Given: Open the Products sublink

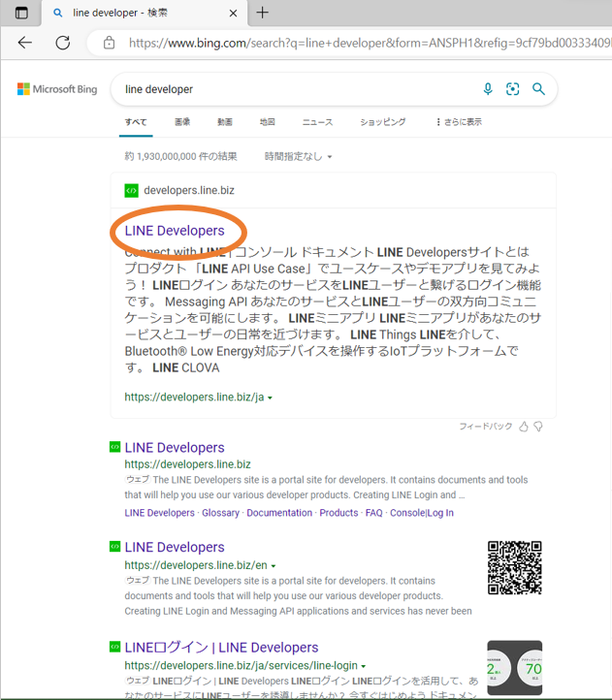Looking at the screenshot, I should pyautogui.click(x=338, y=513).
